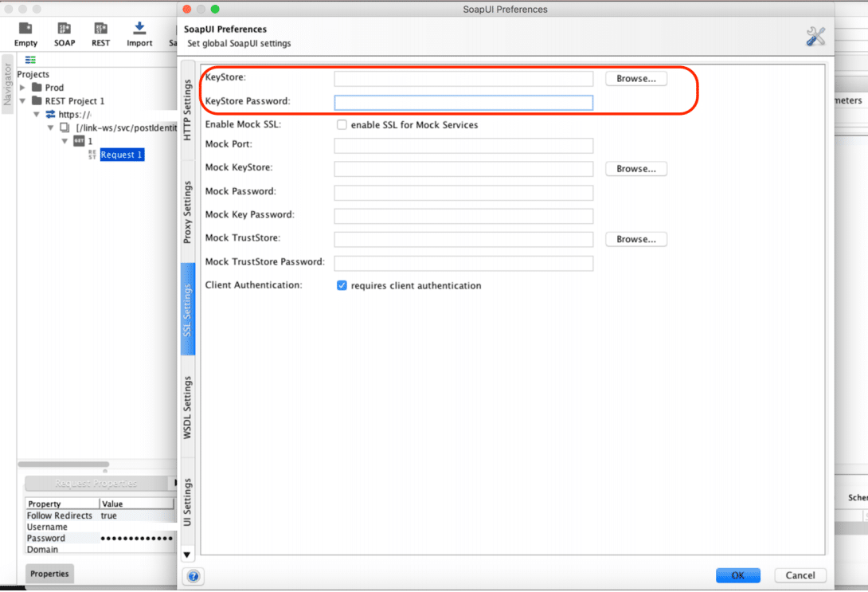Select REST Project 1 in the tree
868x592 pixels.
click(x=75, y=100)
